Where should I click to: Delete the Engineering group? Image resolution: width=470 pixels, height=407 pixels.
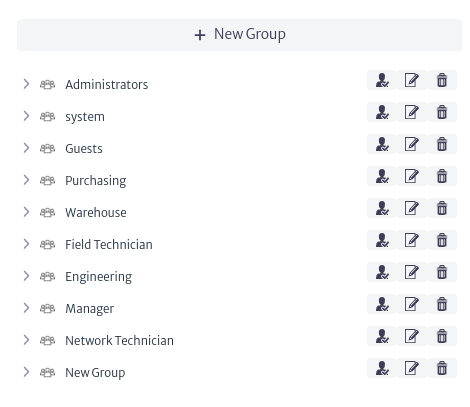coord(442,272)
